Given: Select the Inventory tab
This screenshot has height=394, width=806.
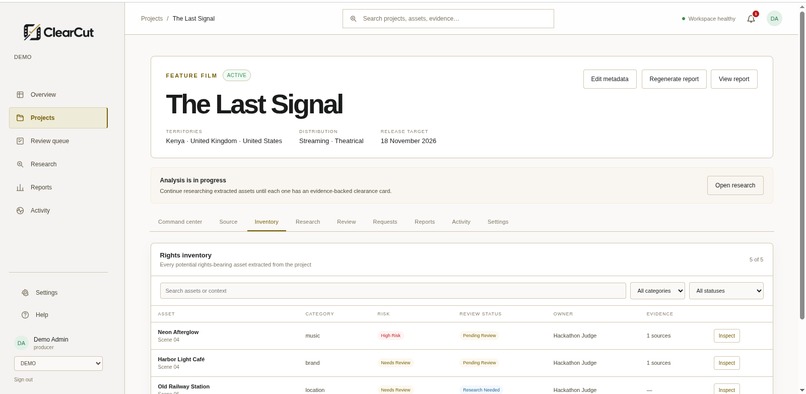Looking at the screenshot, I should [x=266, y=222].
